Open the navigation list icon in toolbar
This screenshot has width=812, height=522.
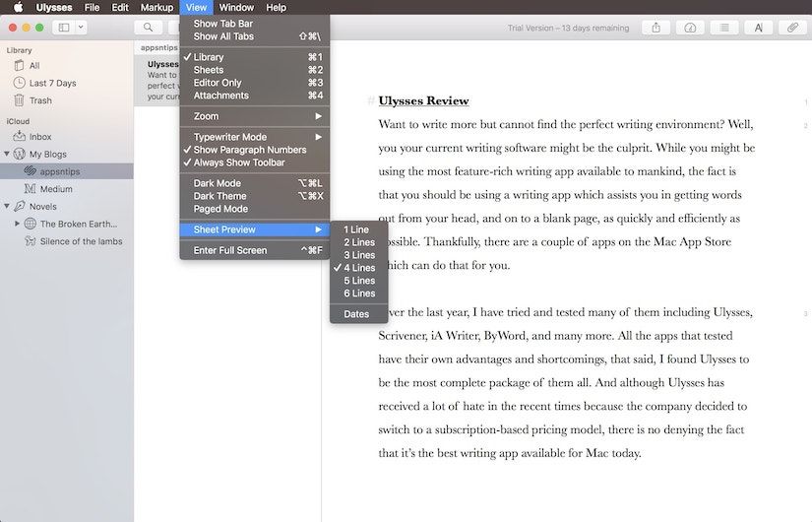724,28
